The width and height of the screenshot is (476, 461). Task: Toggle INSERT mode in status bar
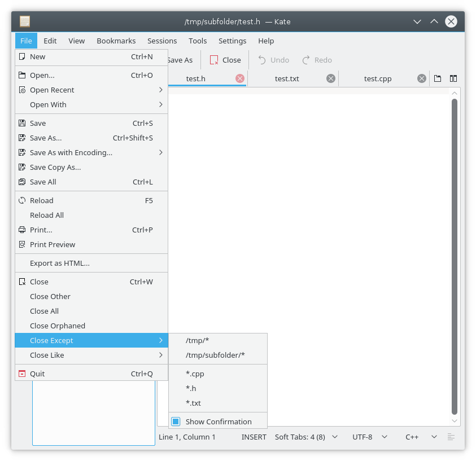click(254, 437)
